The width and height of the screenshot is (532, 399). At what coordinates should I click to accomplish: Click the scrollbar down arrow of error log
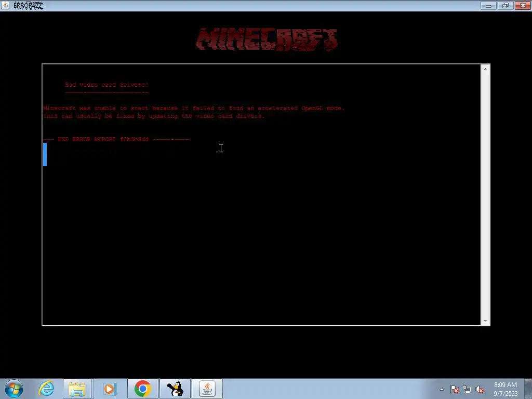pyautogui.click(x=485, y=321)
